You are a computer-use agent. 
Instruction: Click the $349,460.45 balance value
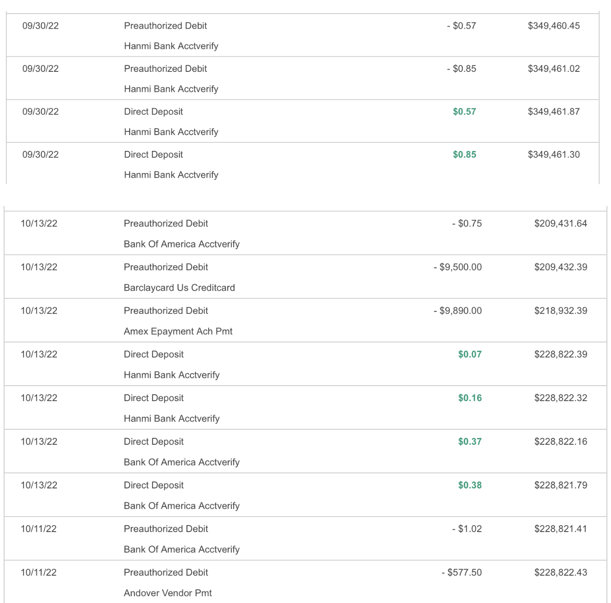click(x=553, y=25)
